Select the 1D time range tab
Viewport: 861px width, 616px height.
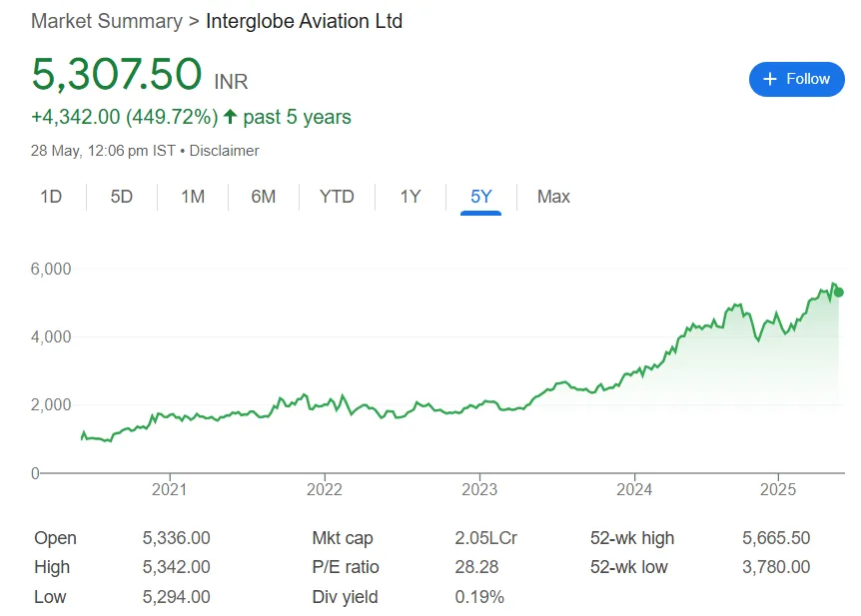(x=51, y=197)
